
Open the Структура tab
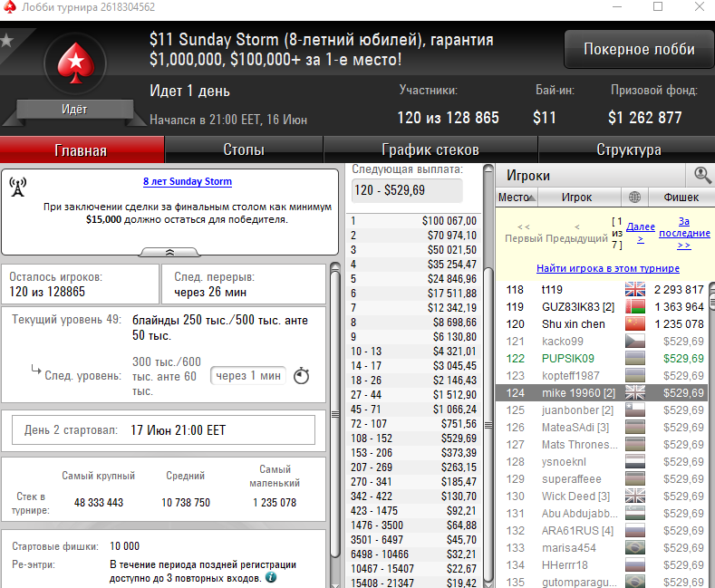pos(627,150)
